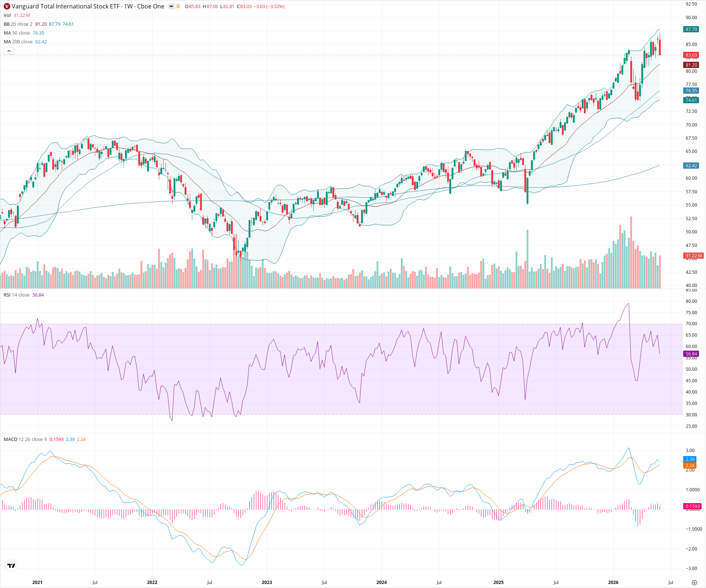The height and width of the screenshot is (588, 706).
Task: Click the high price value H87.06
Action: coord(210,7)
